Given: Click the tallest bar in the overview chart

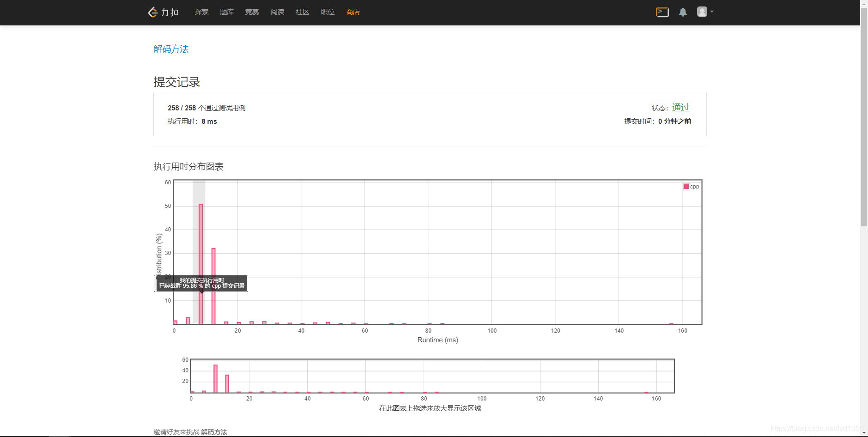Looking at the screenshot, I should coord(215,379).
